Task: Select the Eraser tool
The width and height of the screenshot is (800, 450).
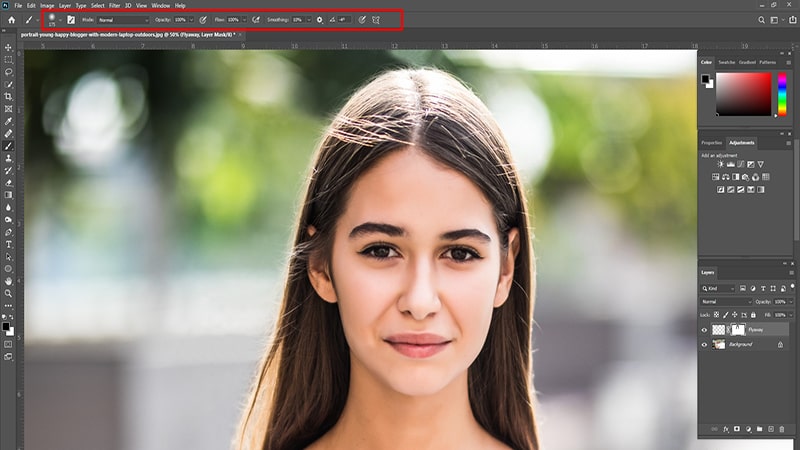Action: (8, 183)
